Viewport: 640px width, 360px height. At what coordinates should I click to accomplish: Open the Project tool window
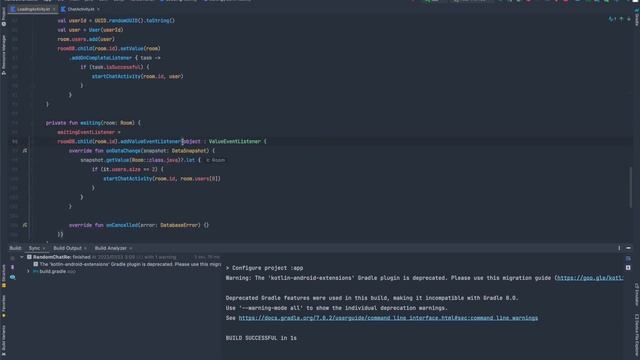4,17
